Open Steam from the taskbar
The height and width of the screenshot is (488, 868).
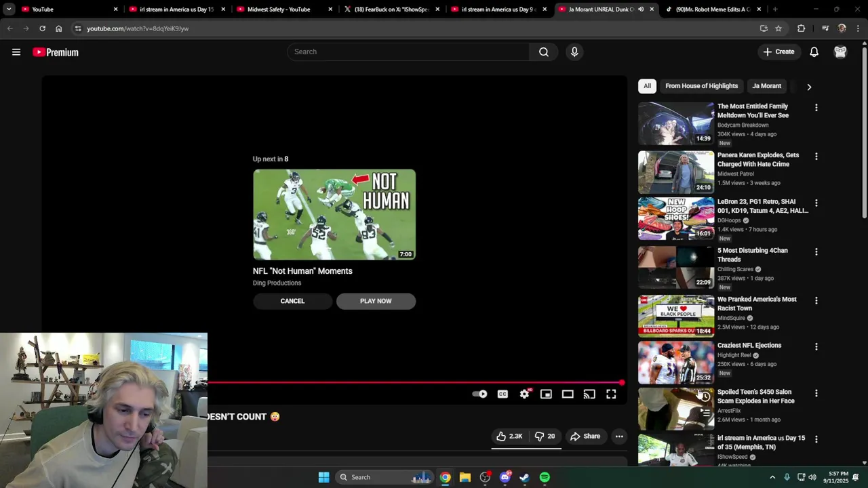524,477
